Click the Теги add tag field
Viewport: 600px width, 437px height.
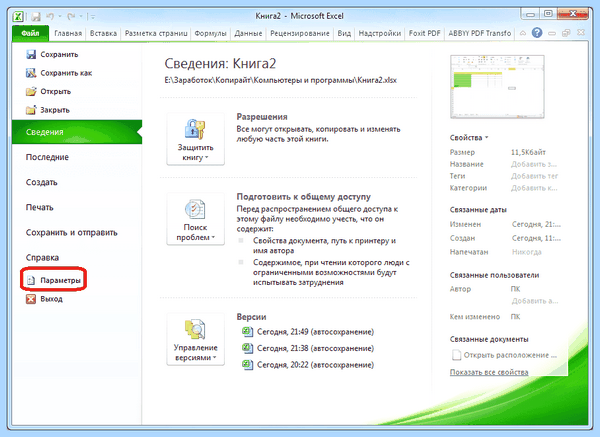[x=535, y=176]
